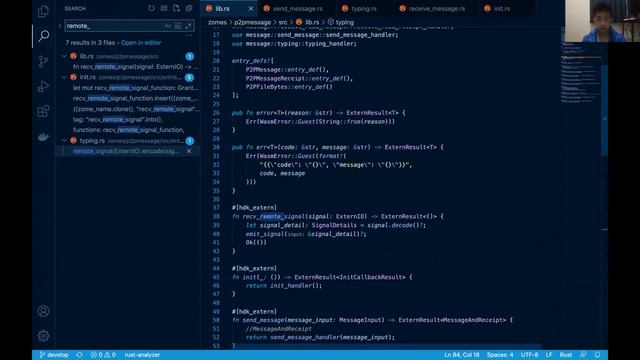The image size is (640, 360).
Task: Open the Docker view icon
Action: [x=43, y=137]
